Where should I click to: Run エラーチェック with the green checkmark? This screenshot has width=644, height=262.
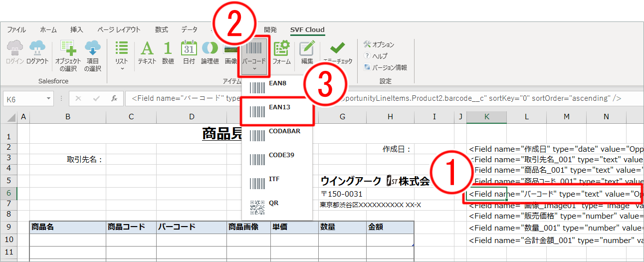(338, 53)
